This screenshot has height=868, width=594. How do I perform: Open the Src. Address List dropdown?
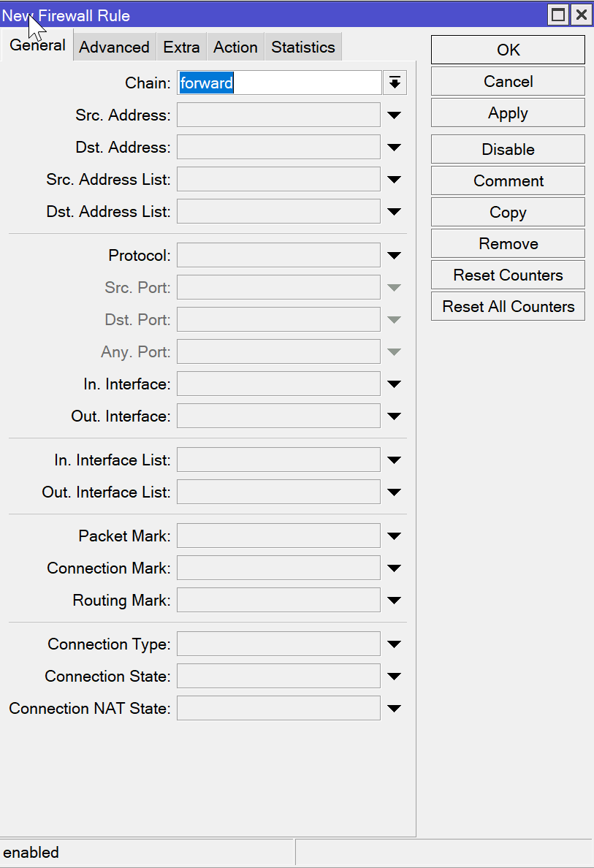coord(395,179)
